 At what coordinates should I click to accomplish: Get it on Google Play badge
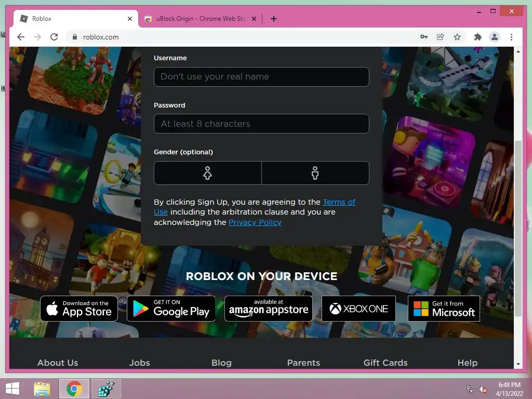[x=171, y=309]
